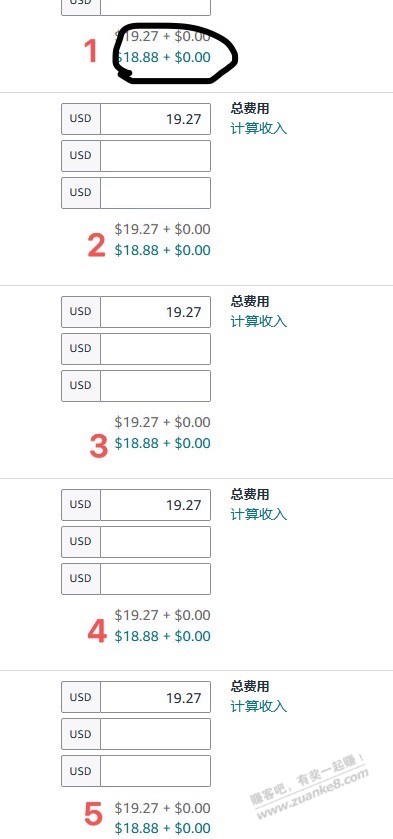
Task: Open 计算收入 link for listing 2
Action: click(x=259, y=128)
